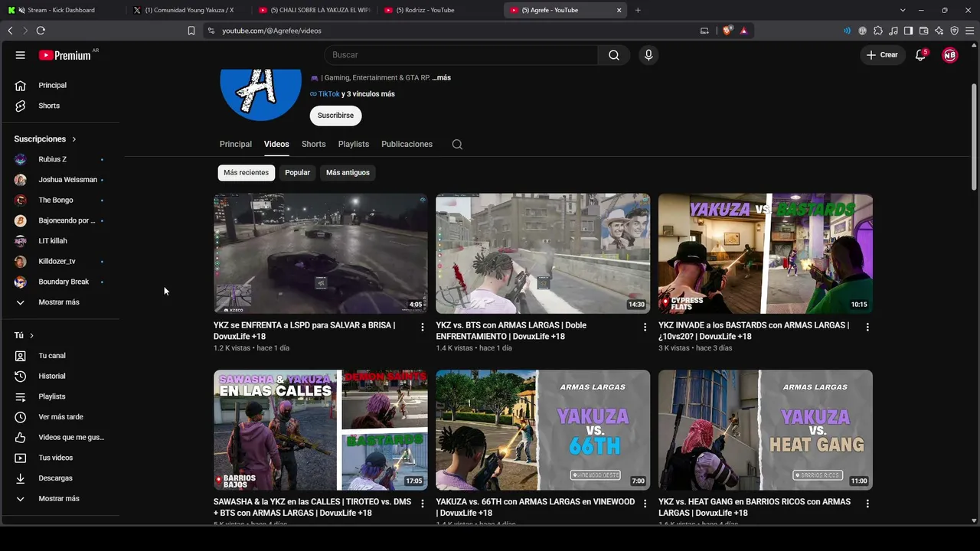Switch to the Comunidad Young Yakuza browser tab
This screenshot has height=551, width=980.
coord(188,10)
